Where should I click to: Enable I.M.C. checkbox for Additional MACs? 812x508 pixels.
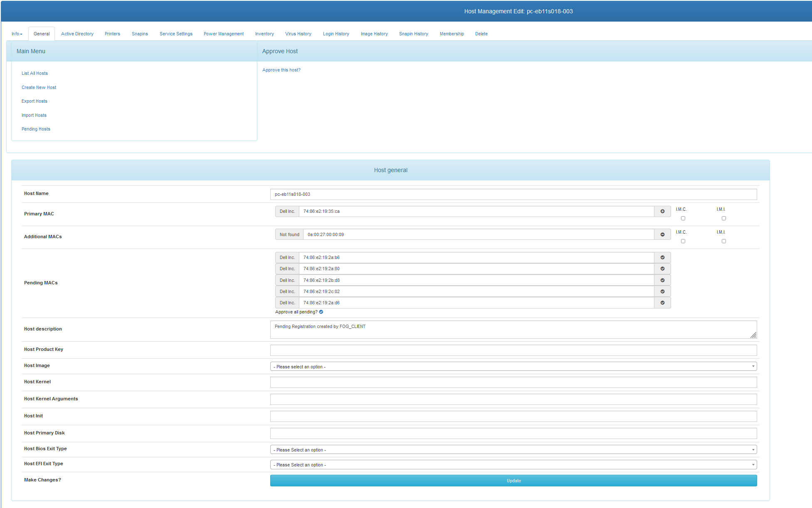coord(683,241)
